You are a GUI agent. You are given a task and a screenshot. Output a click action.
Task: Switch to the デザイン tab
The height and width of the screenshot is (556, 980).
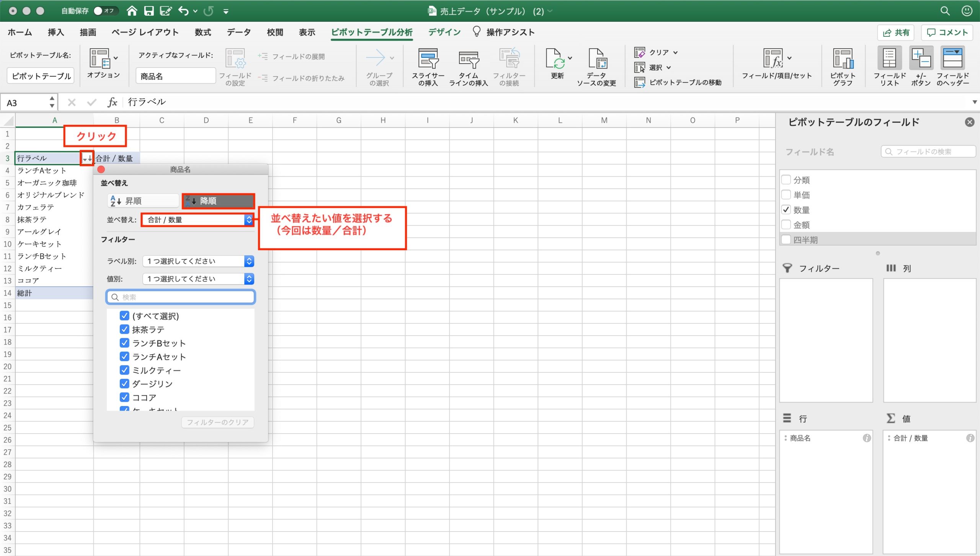444,32
